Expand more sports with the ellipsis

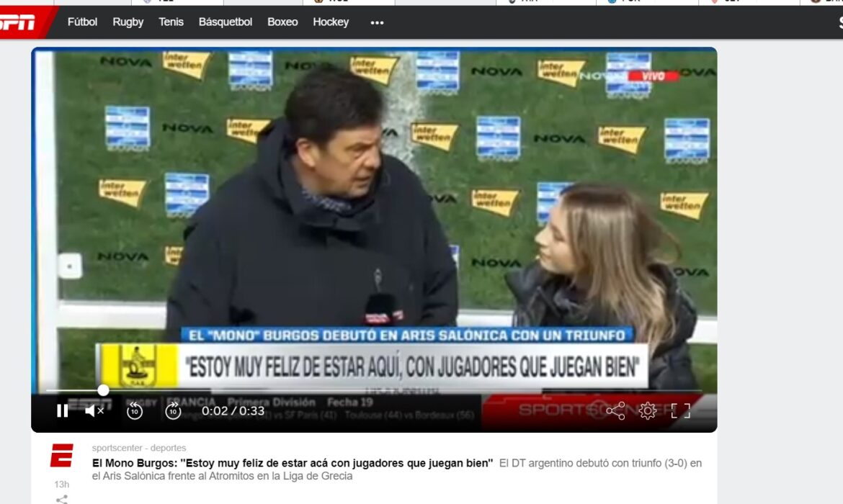[x=377, y=22]
